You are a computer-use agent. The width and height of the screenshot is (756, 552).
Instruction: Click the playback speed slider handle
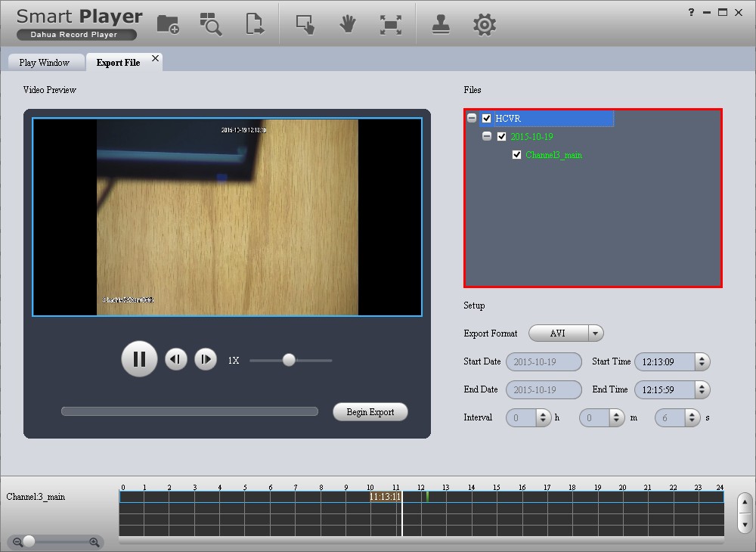coord(289,360)
